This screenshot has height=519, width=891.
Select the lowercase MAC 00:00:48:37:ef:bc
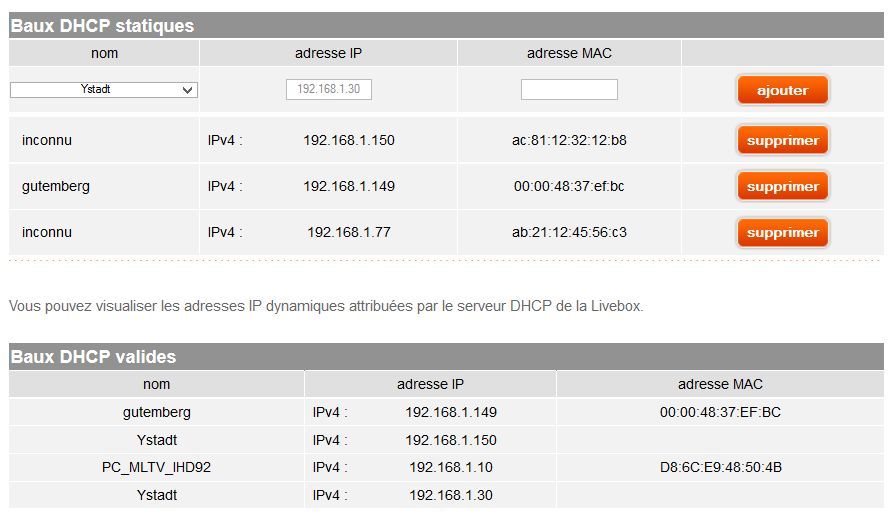tap(569, 186)
